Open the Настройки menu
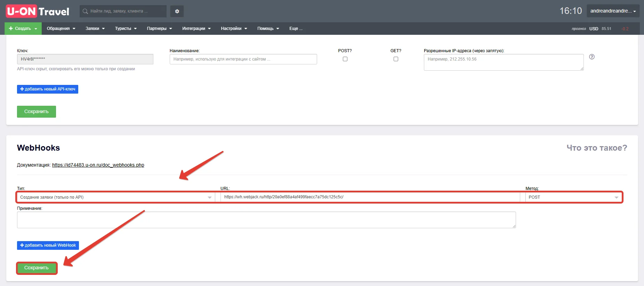Screen dimensions: 644x286 pos(234,29)
